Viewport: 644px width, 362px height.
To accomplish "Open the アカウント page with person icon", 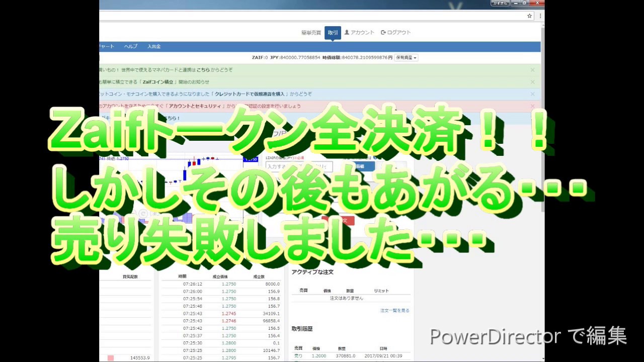I will (359, 32).
